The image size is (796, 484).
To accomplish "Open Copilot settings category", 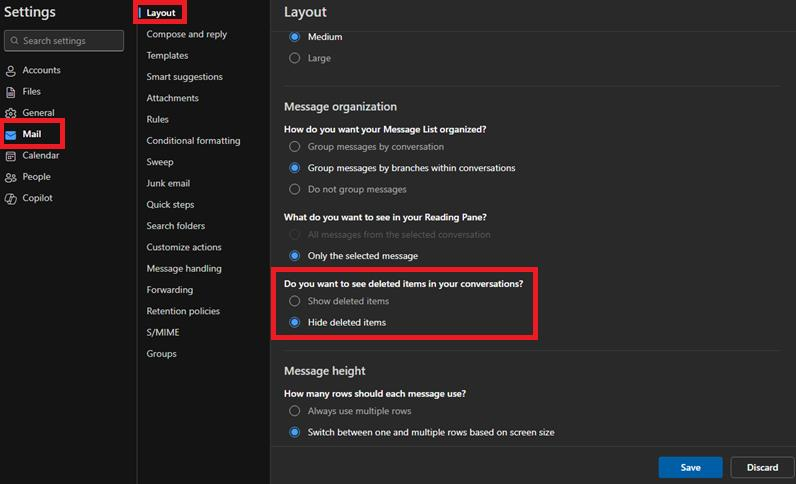I will (37, 198).
